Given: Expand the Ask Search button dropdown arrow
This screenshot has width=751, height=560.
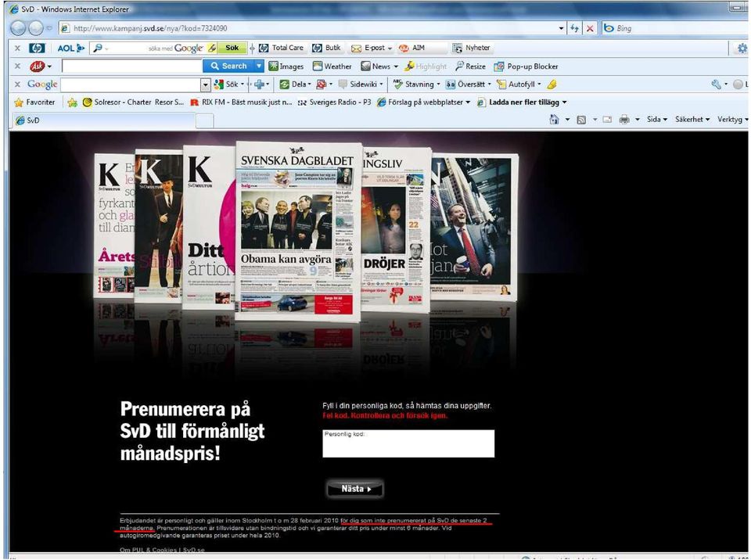Looking at the screenshot, I should 259,66.
